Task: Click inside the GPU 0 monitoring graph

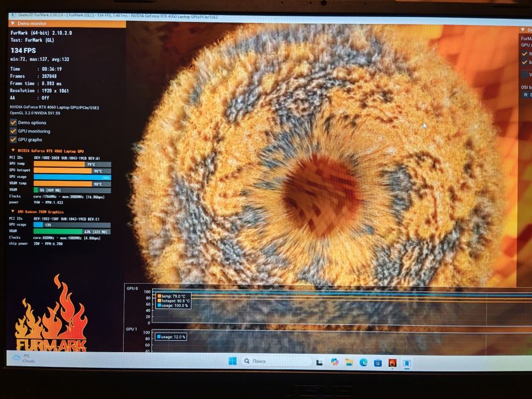Action: pos(342,307)
